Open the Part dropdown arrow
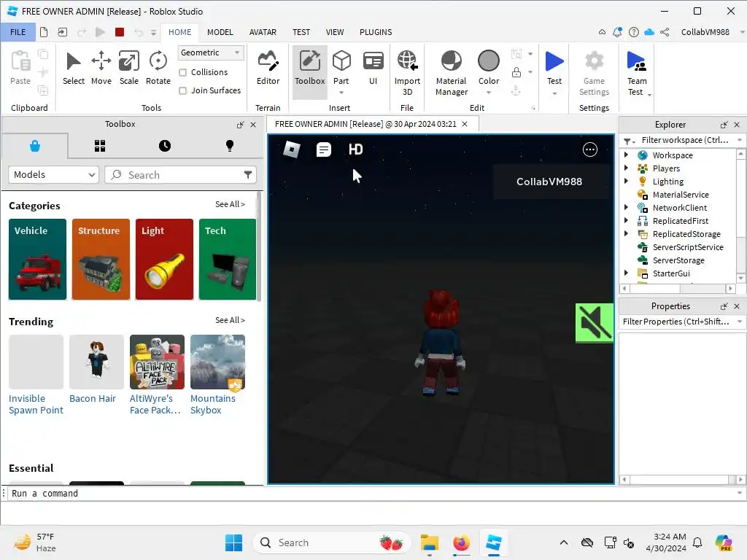 341,93
